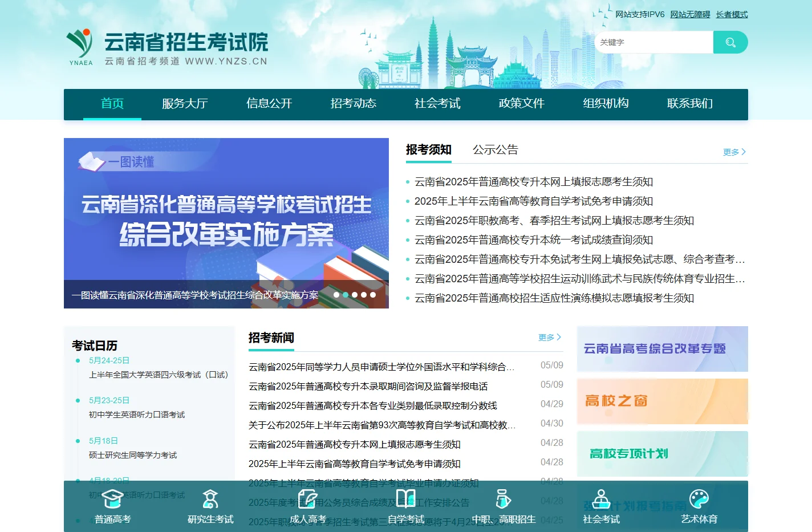Open the YNAEA logo link
Image resolution: width=812 pixels, height=532 pixels.
[167, 48]
